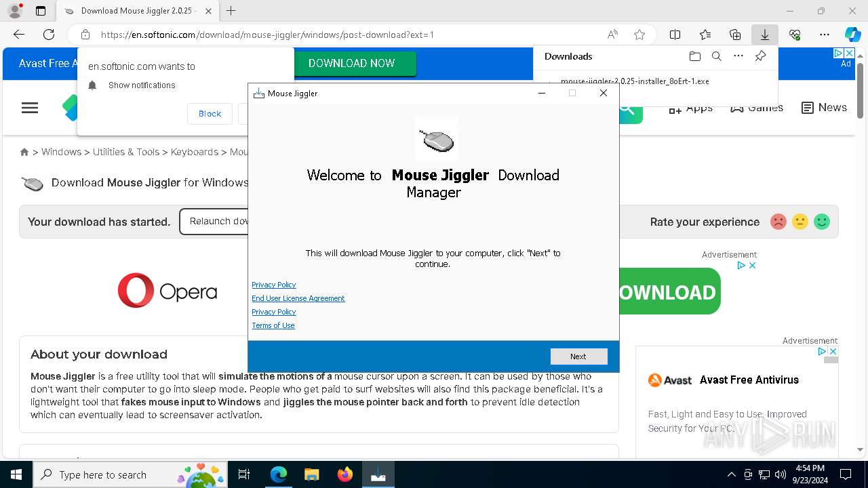Viewport: 868px width, 488px height.
Task: Open a new browser tab
Action: [231, 11]
